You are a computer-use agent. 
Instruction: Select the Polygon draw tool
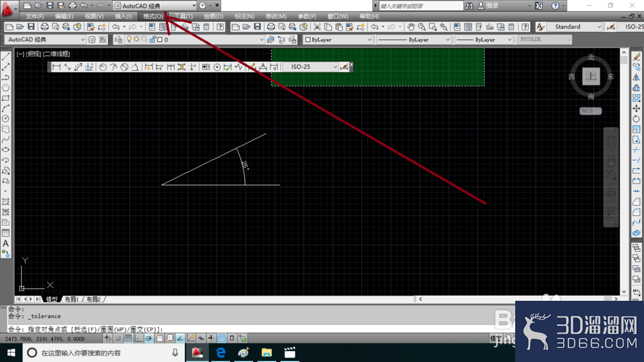click(6, 88)
